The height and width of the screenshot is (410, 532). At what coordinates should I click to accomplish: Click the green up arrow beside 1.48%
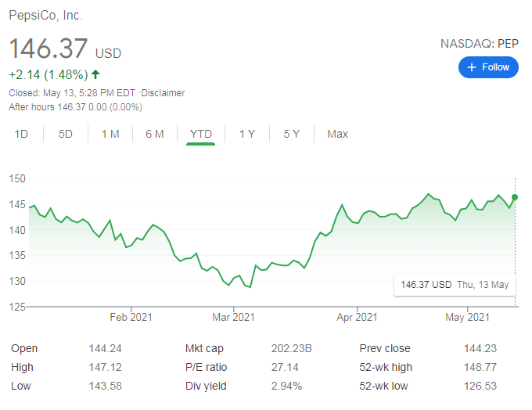[x=95, y=74]
